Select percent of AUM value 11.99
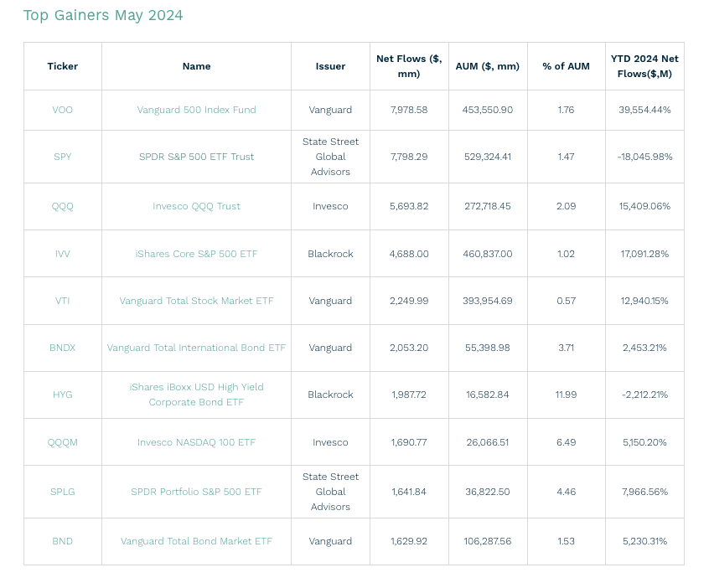This screenshot has width=709, height=588. (567, 395)
